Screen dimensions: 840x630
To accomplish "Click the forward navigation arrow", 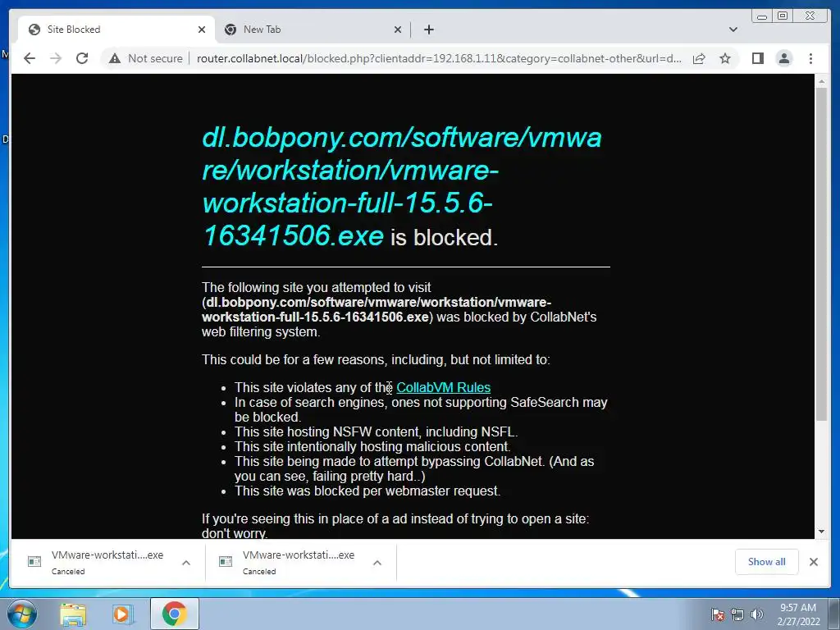I will pos(56,58).
